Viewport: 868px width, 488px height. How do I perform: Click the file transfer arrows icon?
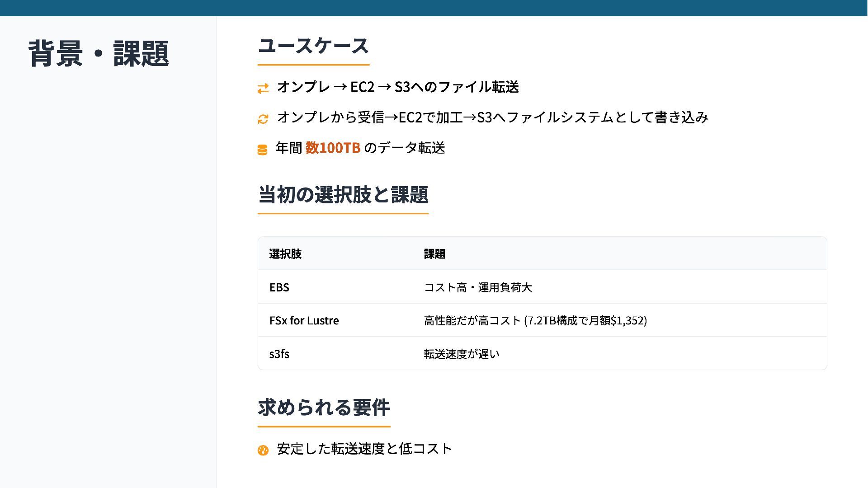(x=263, y=88)
